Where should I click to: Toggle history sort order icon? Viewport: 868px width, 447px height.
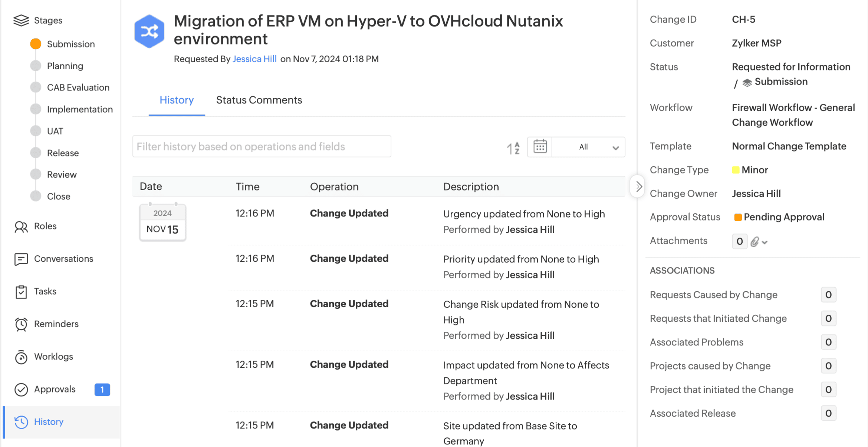[x=513, y=148]
